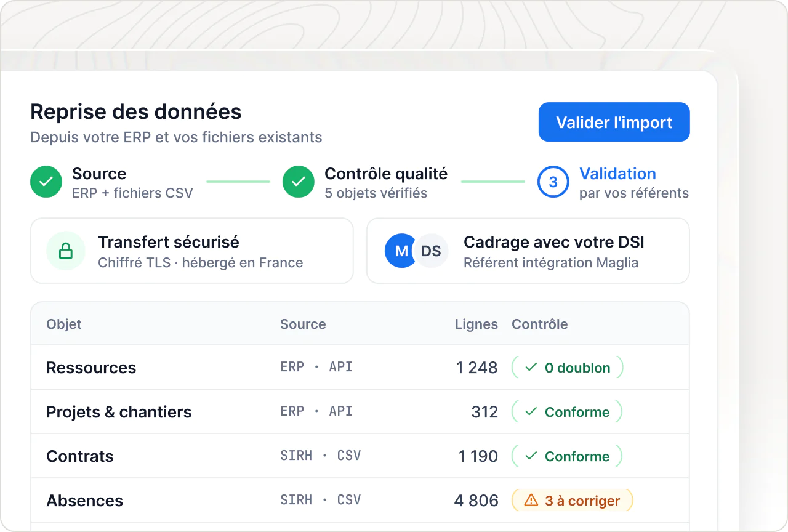The image size is (788, 532).
Task: Click the 312 lines value
Action: pos(484,412)
